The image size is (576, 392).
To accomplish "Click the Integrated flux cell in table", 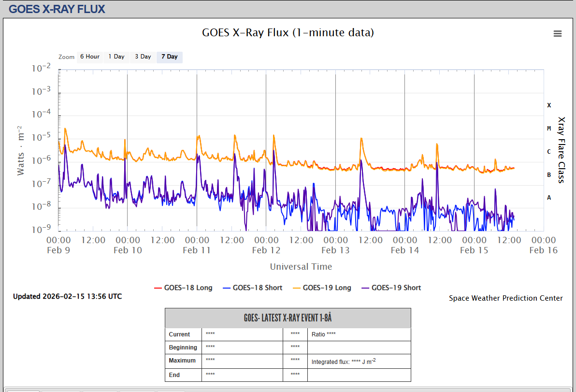I will 344,362.
